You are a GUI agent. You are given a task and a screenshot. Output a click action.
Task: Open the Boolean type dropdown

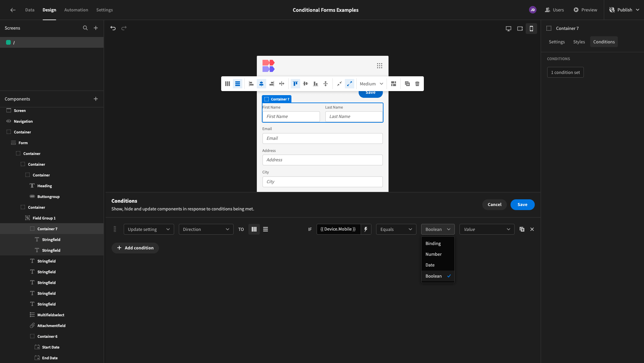pos(438,229)
